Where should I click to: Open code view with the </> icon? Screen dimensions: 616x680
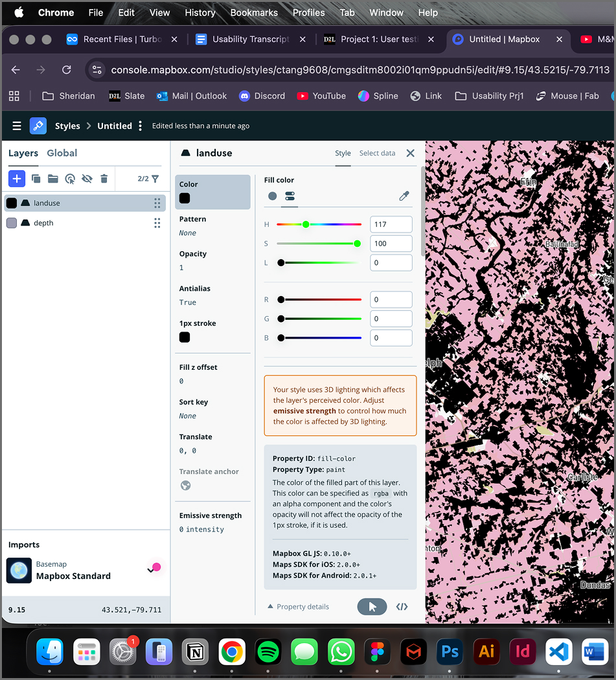[402, 607]
